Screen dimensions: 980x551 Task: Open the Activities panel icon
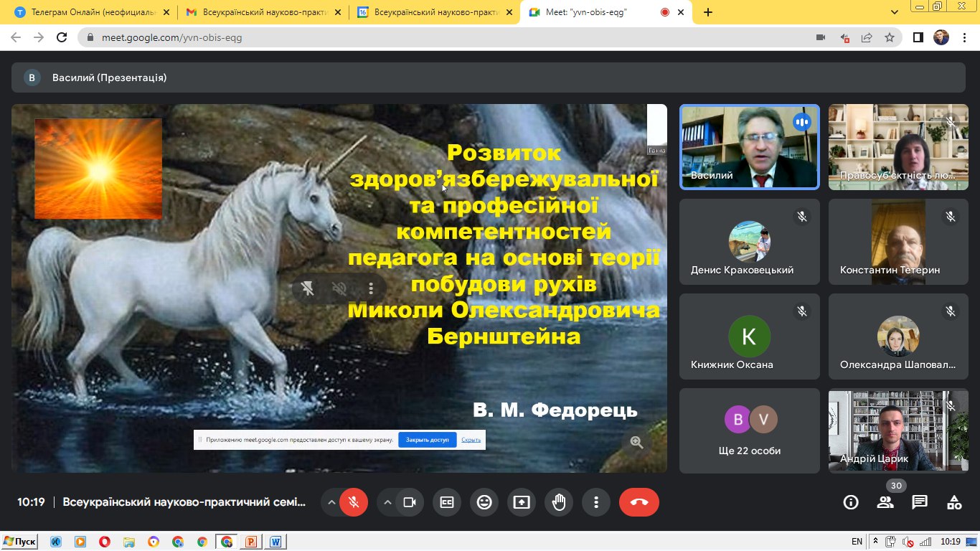(954, 502)
